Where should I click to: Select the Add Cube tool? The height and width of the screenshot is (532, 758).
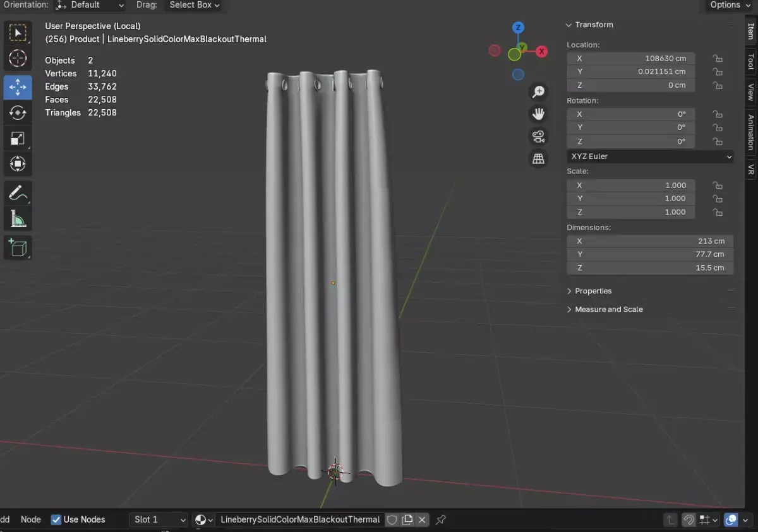18,247
